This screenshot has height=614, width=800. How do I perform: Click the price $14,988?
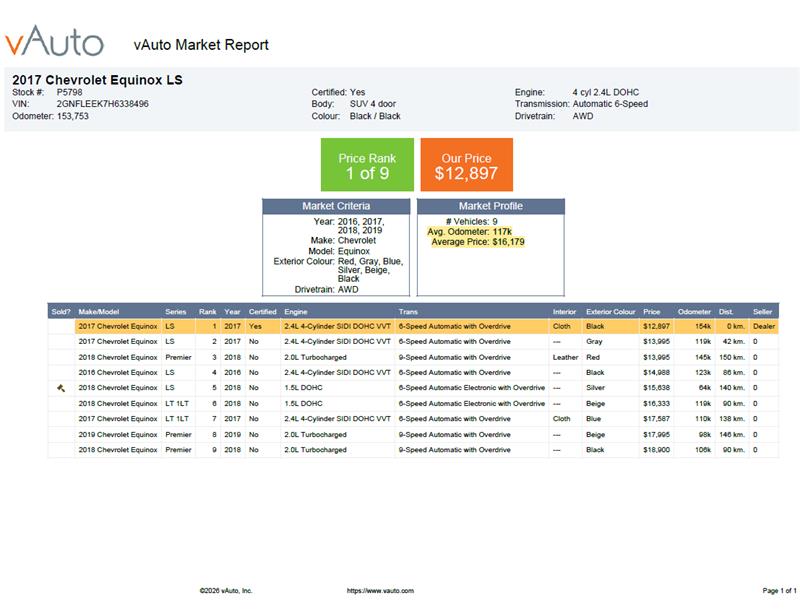(656, 373)
